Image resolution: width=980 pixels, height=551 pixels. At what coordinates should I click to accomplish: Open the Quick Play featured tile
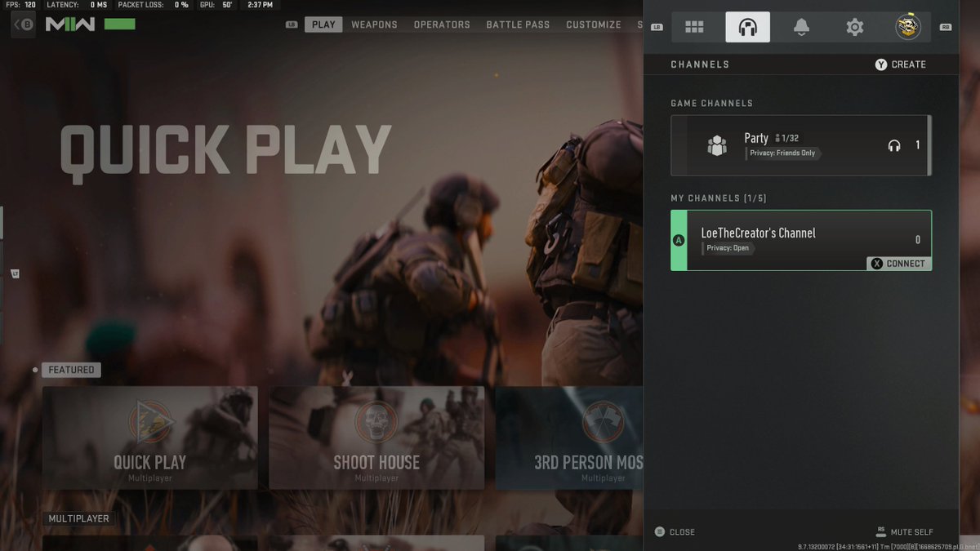pyautogui.click(x=150, y=438)
